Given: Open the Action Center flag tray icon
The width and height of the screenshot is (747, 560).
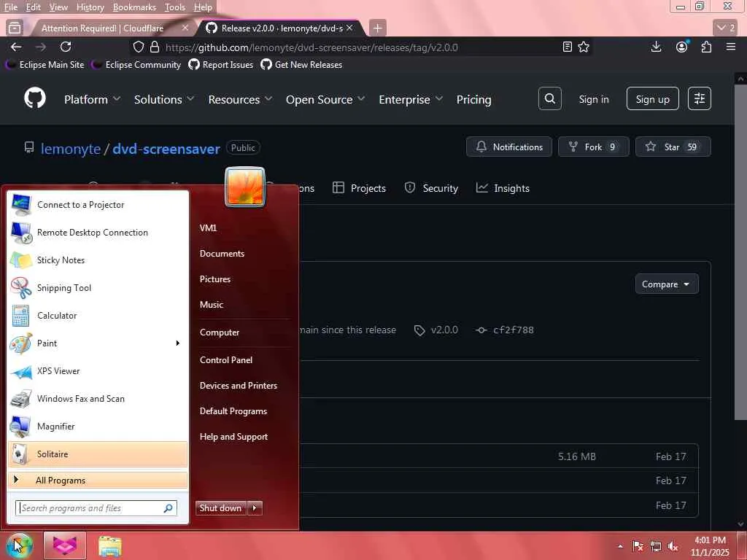Looking at the screenshot, I should 638,546.
